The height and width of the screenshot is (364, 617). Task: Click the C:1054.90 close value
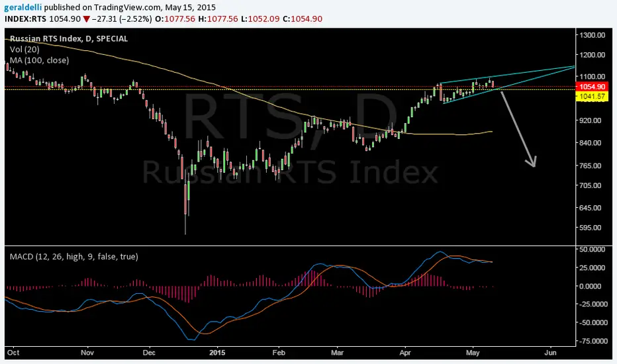[x=302, y=19]
